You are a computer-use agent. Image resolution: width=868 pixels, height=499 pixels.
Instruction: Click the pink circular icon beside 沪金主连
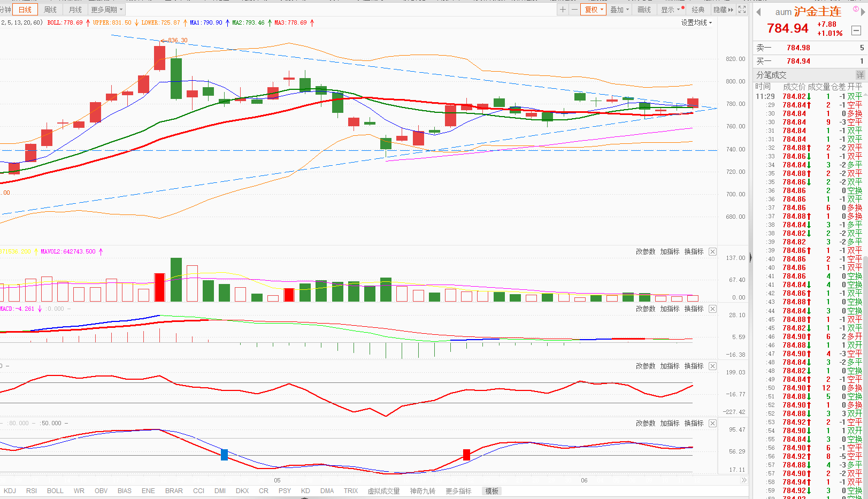pos(856,9)
